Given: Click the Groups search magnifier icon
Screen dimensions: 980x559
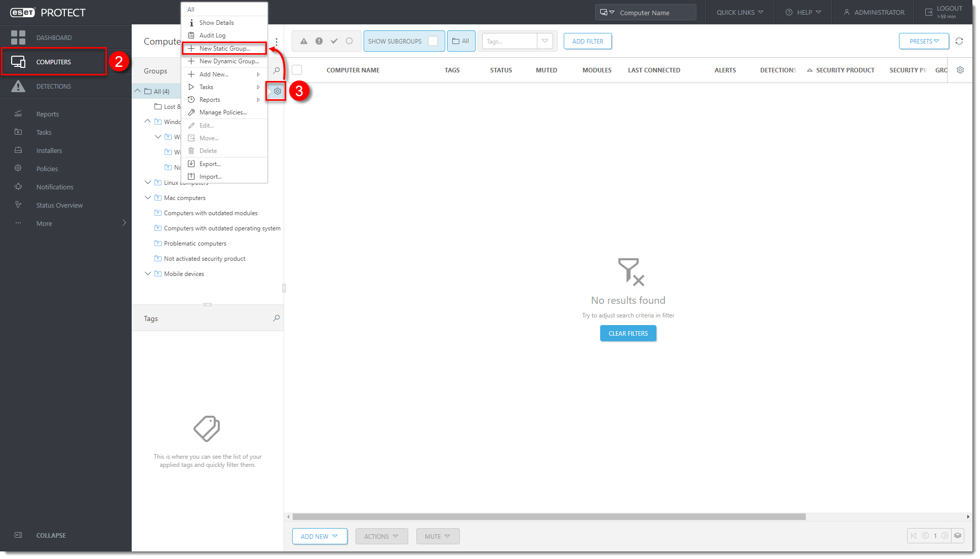Looking at the screenshot, I should coord(276,70).
